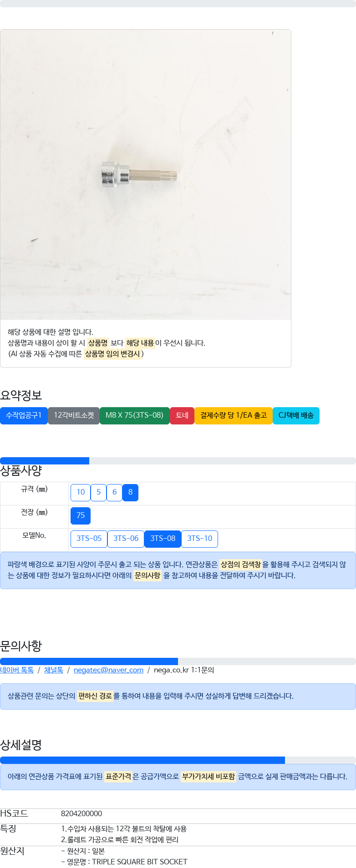
Task: Choose size option 10 in 규격
Action: click(x=81, y=492)
